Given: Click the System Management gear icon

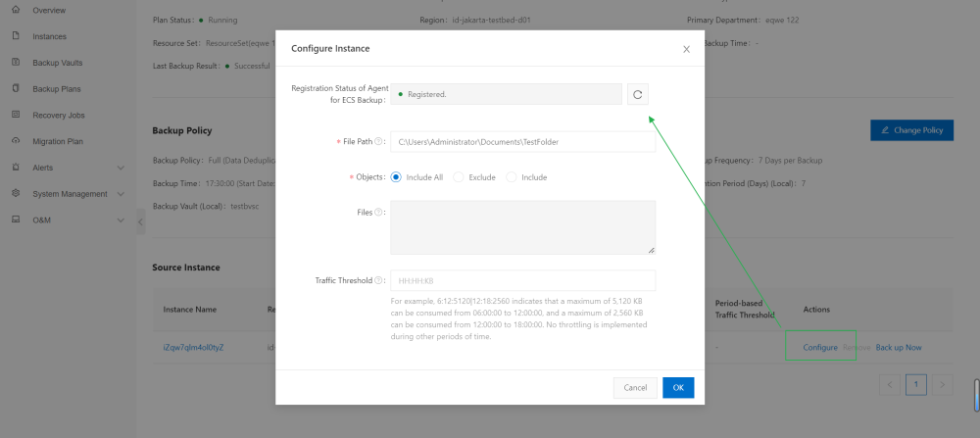Looking at the screenshot, I should 16,194.
